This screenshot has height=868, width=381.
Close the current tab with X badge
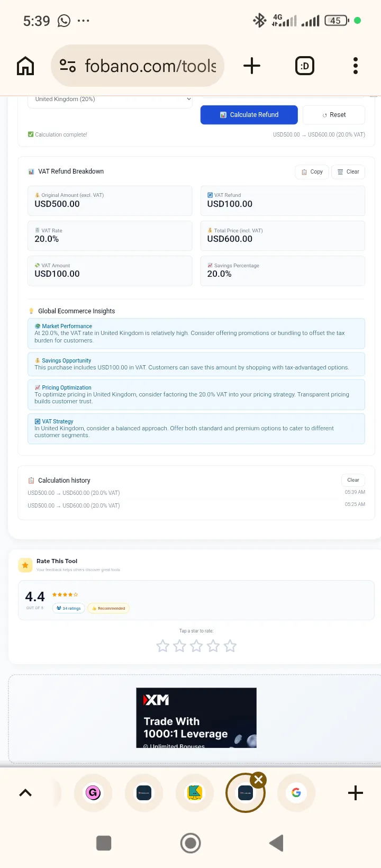pos(258,780)
